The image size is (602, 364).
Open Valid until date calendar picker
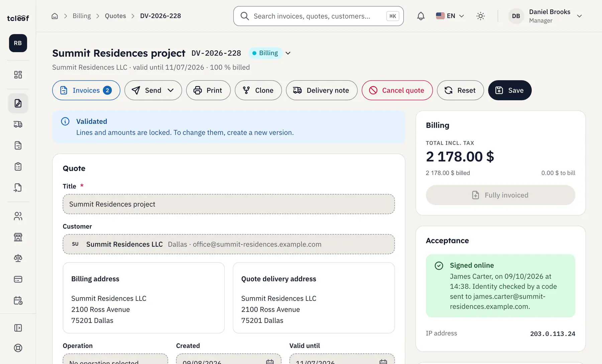coord(383,362)
